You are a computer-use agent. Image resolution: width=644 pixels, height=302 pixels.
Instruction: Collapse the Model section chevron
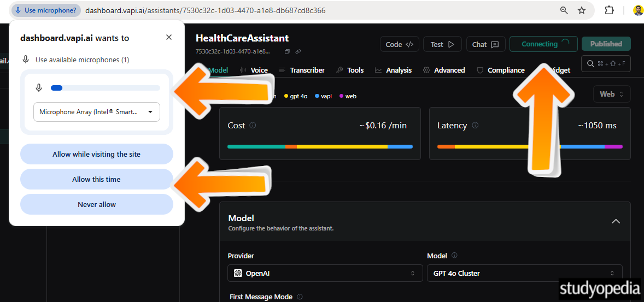[x=616, y=221]
